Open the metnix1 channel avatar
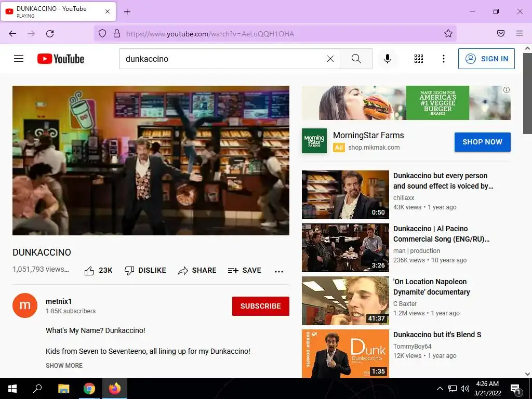The height and width of the screenshot is (399, 532). pos(25,305)
